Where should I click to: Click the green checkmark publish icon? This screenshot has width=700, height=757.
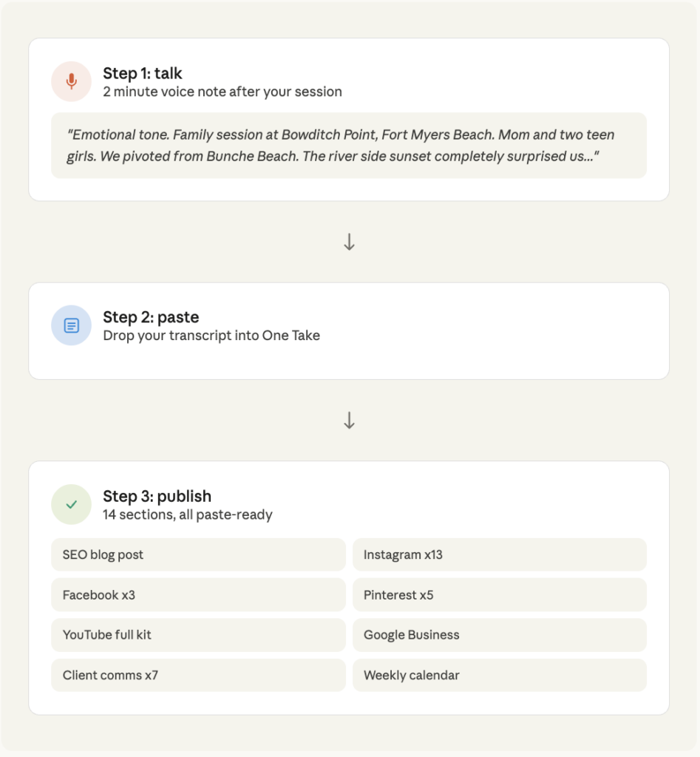click(71, 504)
